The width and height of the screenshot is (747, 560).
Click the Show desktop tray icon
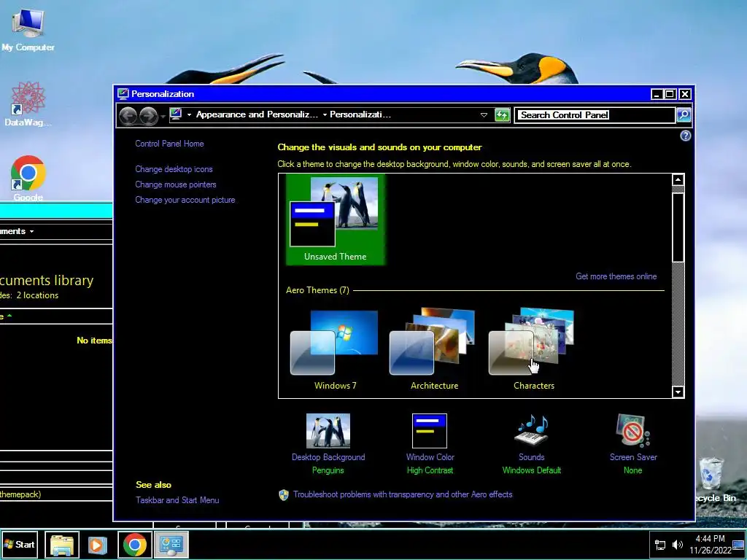pyautogui.click(x=738, y=545)
